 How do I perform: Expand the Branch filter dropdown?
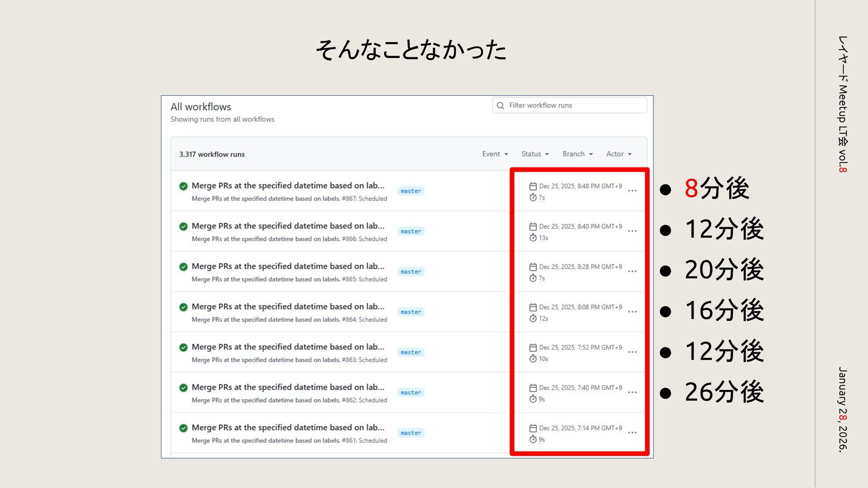577,154
